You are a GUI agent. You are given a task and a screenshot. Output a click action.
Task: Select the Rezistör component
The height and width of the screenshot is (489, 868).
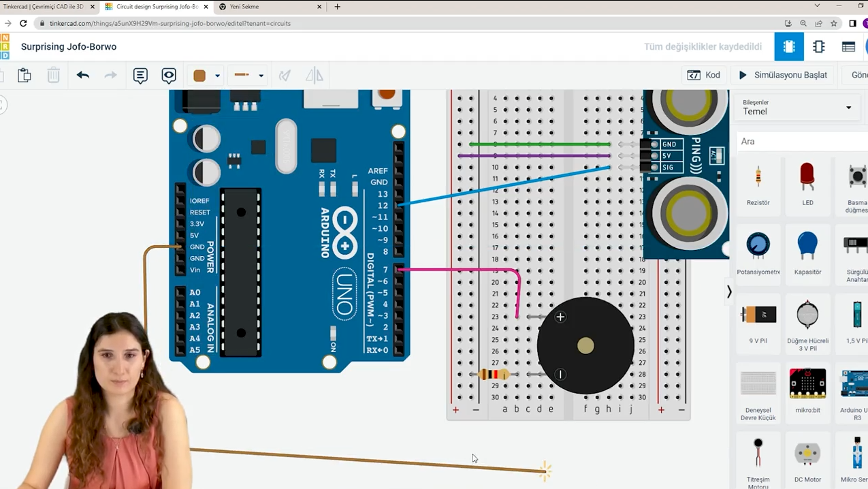(758, 184)
